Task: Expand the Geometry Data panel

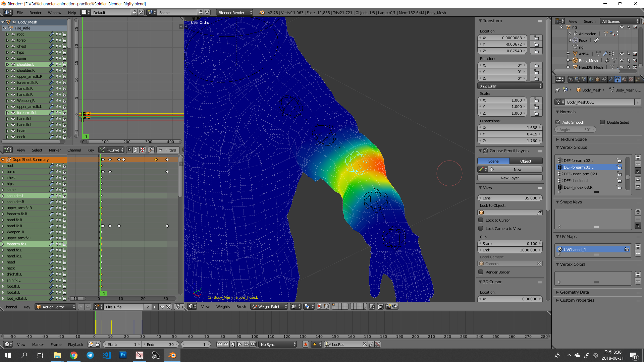Action: [x=574, y=292]
